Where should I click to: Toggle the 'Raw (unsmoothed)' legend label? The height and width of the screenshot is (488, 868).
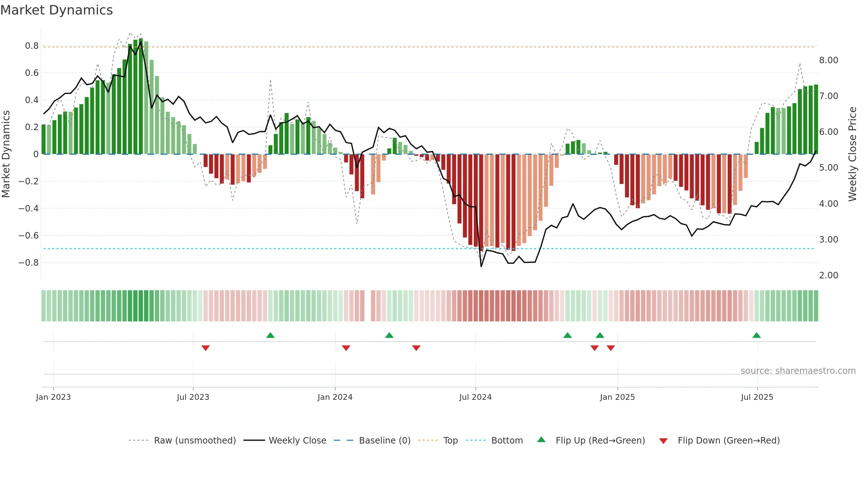coord(195,441)
